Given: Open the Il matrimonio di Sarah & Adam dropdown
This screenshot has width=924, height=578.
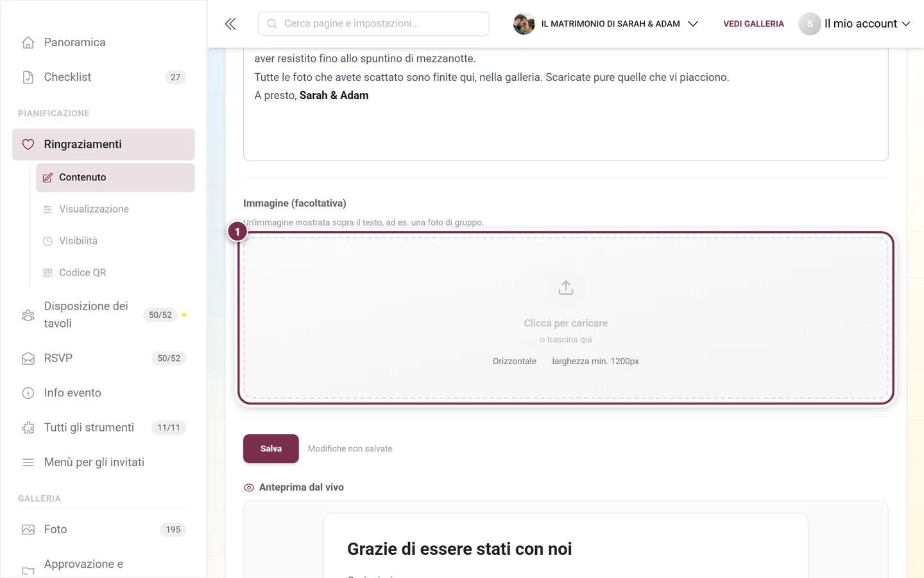Looking at the screenshot, I should pyautogui.click(x=606, y=24).
